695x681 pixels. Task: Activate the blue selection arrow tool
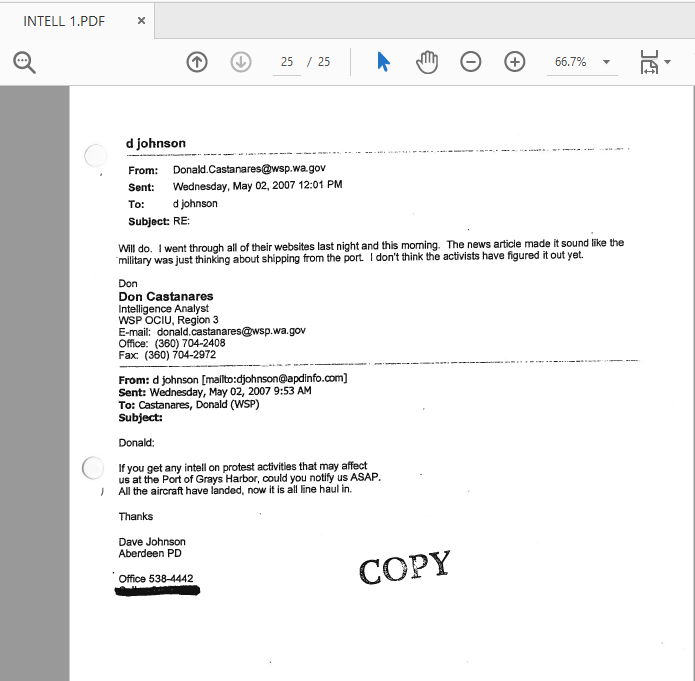pyautogui.click(x=383, y=62)
